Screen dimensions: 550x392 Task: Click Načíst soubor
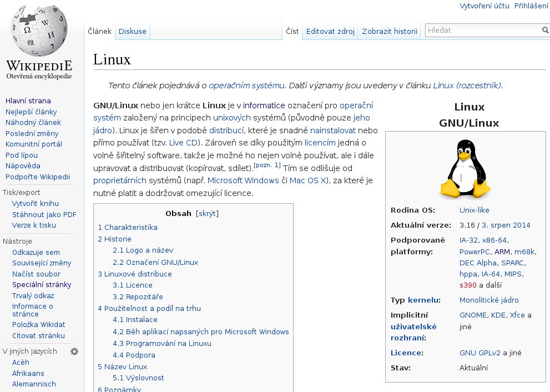tap(36, 274)
